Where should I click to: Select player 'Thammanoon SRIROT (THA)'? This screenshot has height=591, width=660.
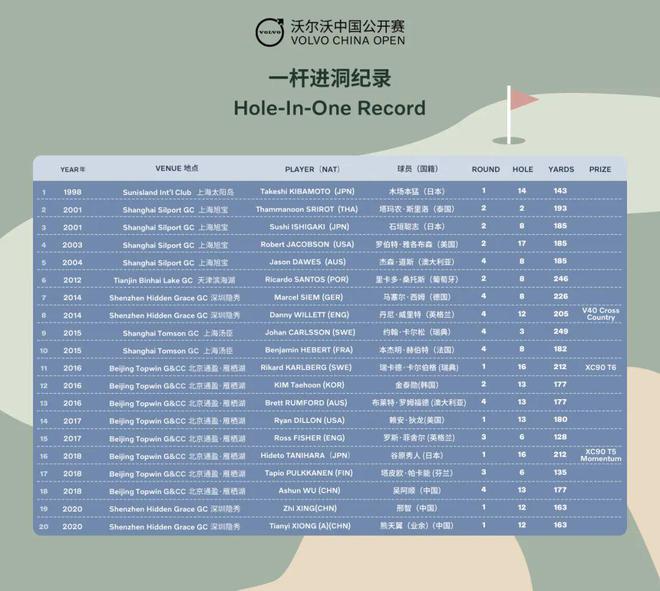point(307,209)
